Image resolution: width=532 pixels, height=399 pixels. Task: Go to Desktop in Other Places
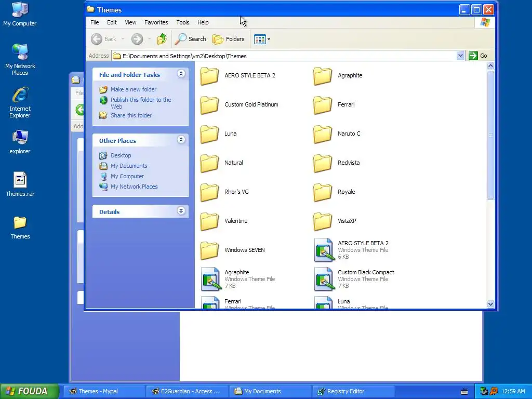(121, 155)
